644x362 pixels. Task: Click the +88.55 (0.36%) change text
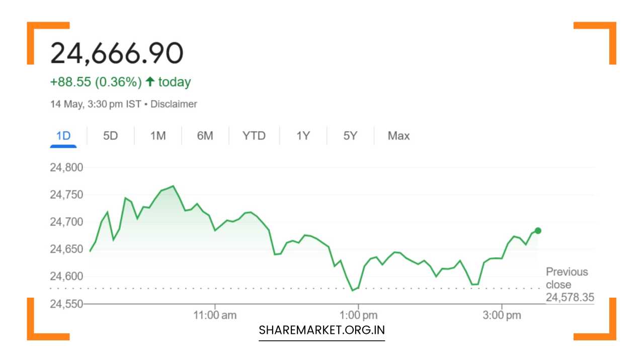(96, 82)
